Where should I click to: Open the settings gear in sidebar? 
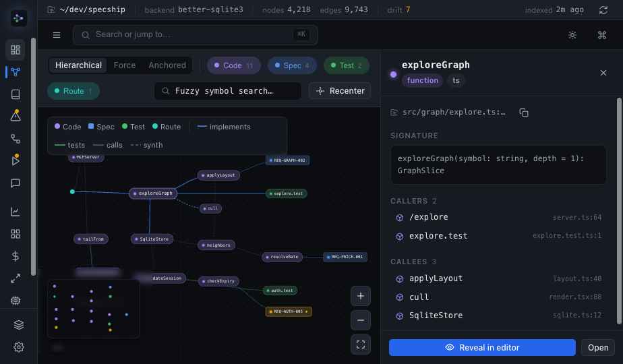click(19, 347)
